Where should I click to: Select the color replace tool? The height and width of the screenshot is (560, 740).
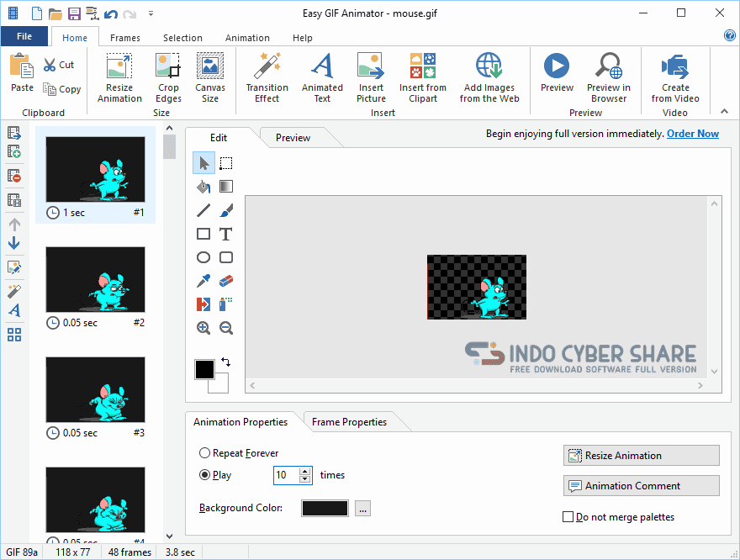203,304
